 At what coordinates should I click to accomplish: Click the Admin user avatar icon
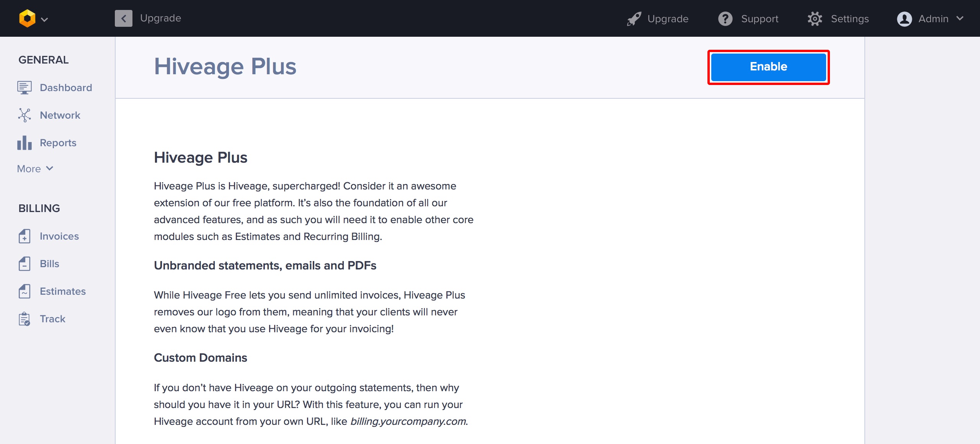pyautogui.click(x=904, y=19)
